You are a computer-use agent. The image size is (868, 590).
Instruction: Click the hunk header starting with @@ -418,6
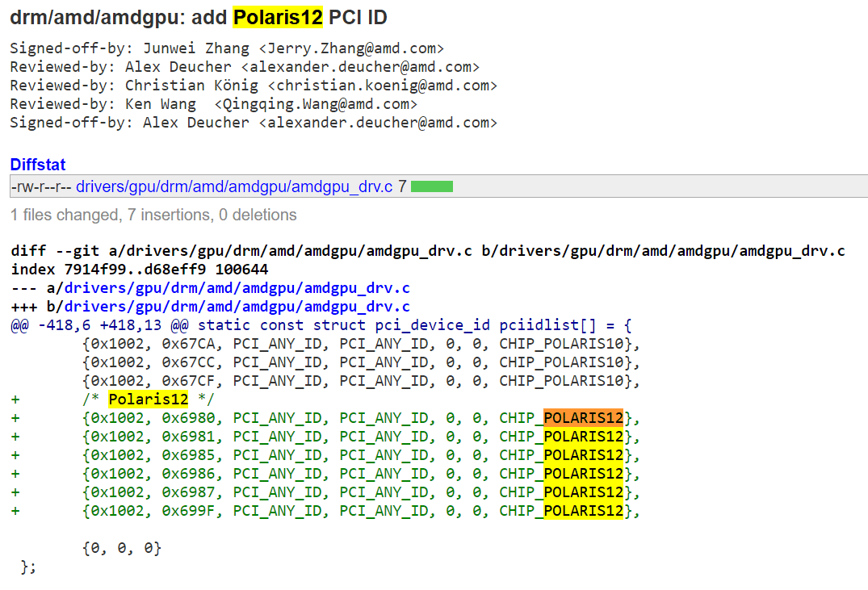point(321,325)
